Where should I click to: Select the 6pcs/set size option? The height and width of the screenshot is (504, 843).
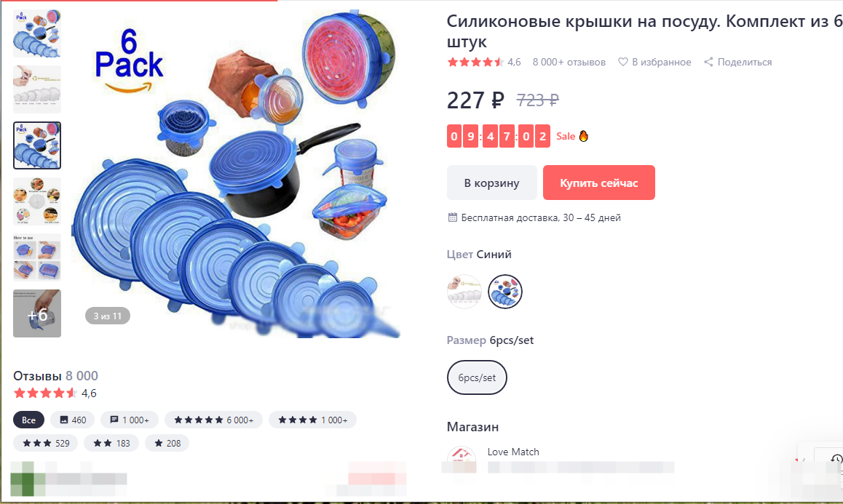point(477,377)
